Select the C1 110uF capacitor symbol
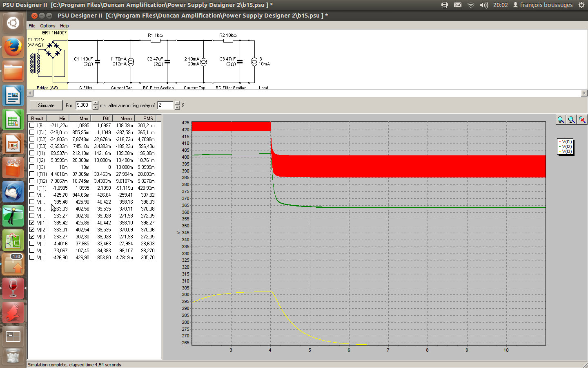 [x=97, y=62]
